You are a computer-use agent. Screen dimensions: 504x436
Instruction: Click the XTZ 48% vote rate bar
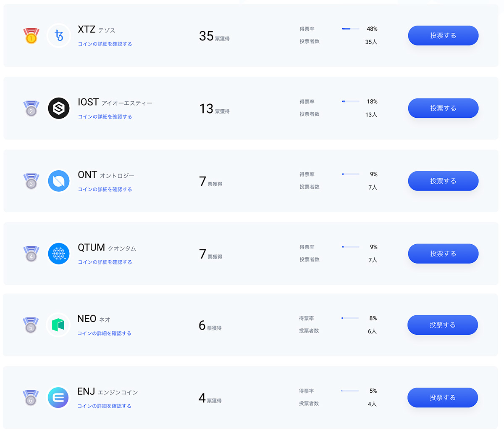click(351, 29)
